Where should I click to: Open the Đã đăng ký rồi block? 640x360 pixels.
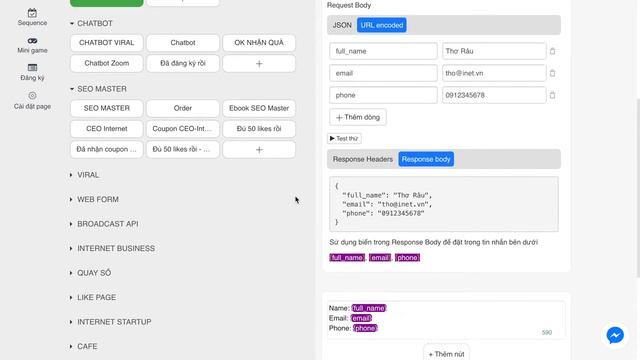[183, 63]
